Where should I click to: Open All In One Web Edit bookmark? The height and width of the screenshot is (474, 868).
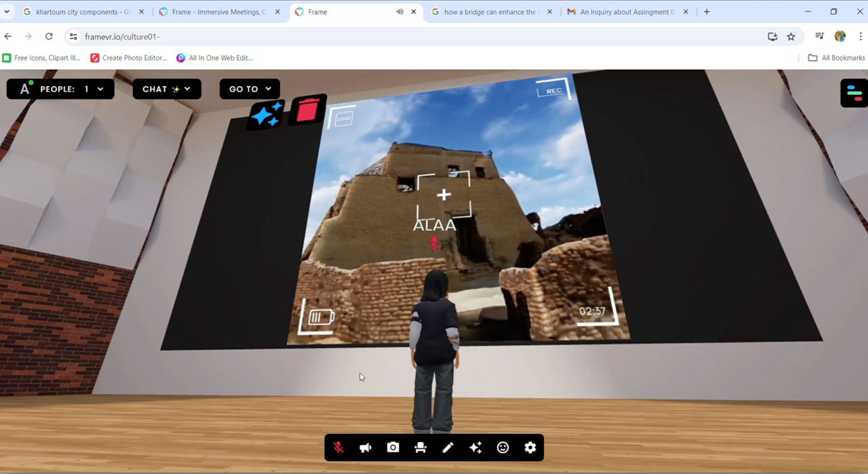click(x=214, y=58)
